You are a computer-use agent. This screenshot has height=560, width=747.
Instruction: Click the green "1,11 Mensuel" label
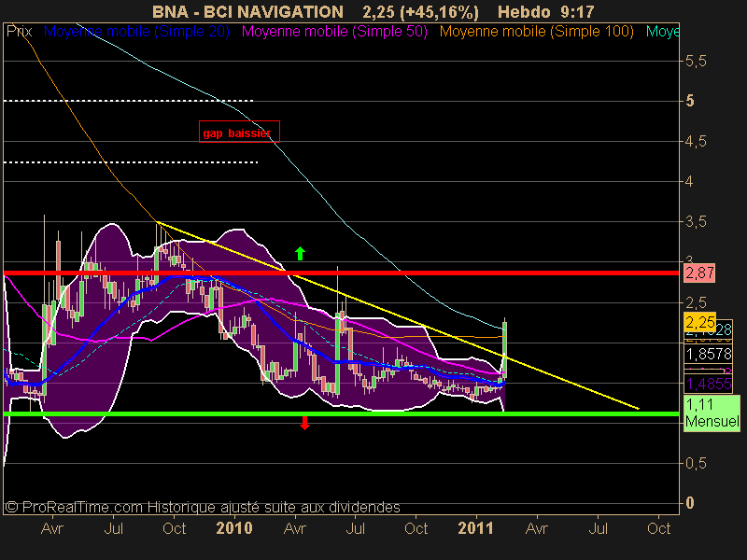[x=712, y=413]
